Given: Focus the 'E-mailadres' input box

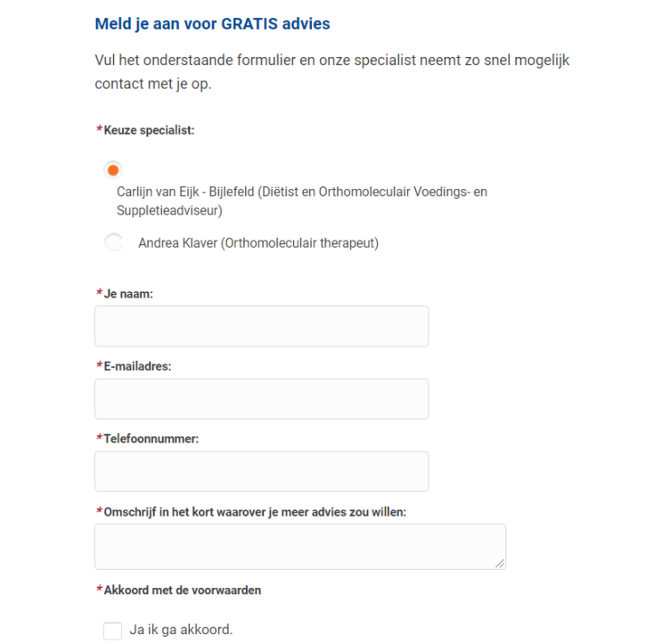Looking at the screenshot, I should (x=261, y=399).
